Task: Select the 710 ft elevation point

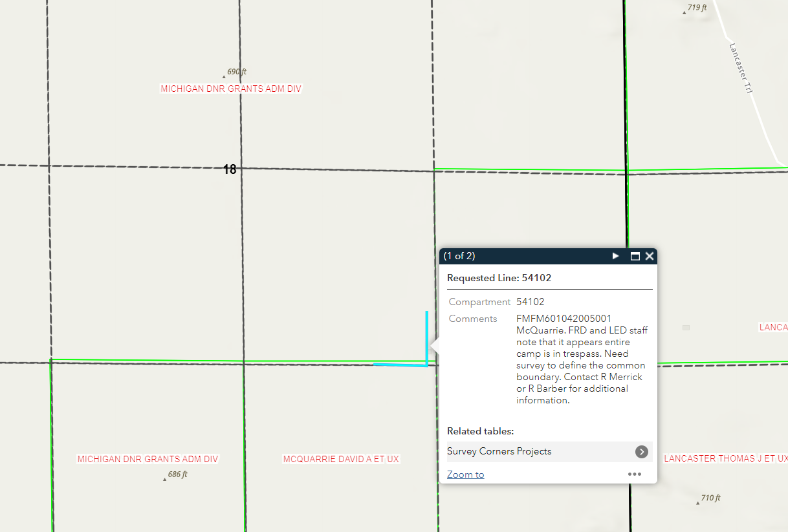Action: coord(697,502)
